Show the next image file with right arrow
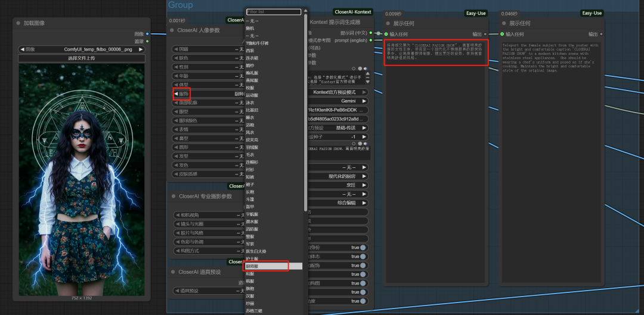 point(141,49)
